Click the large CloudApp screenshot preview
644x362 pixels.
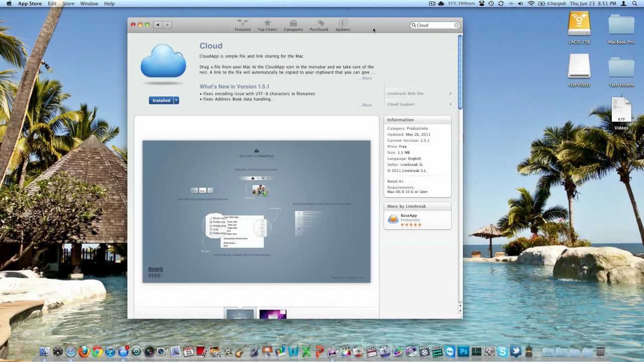pos(257,211)
